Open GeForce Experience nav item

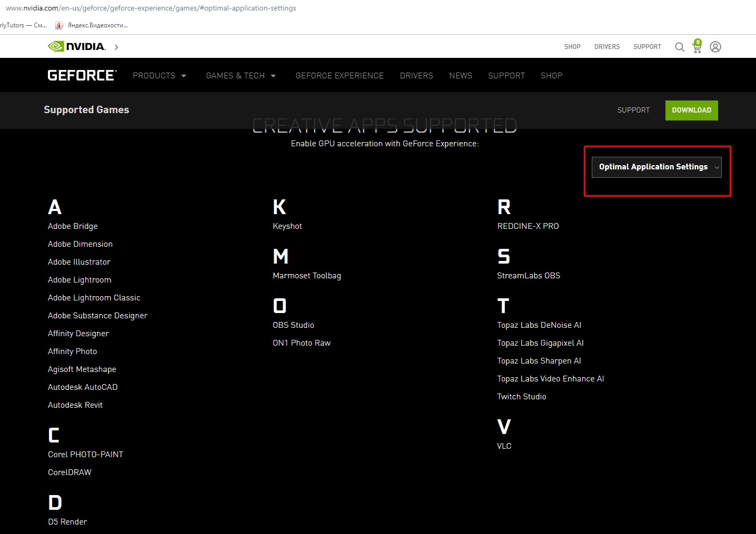(340, 76)
